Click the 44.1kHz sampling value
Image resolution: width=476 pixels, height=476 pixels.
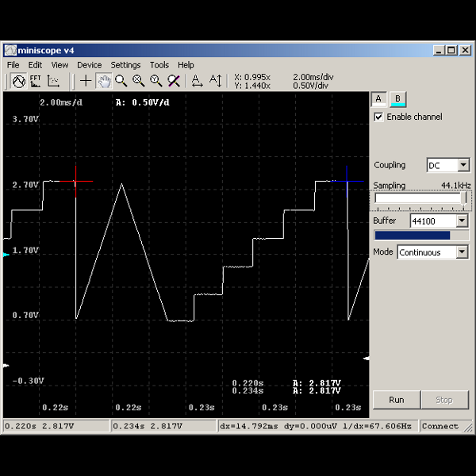(x=456, y=185)
